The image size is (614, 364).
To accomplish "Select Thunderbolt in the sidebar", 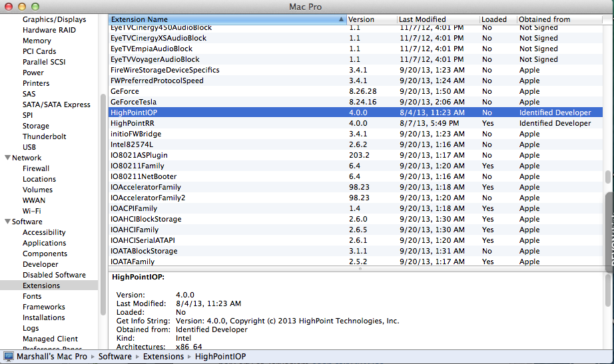I will [x=44, y=136].
